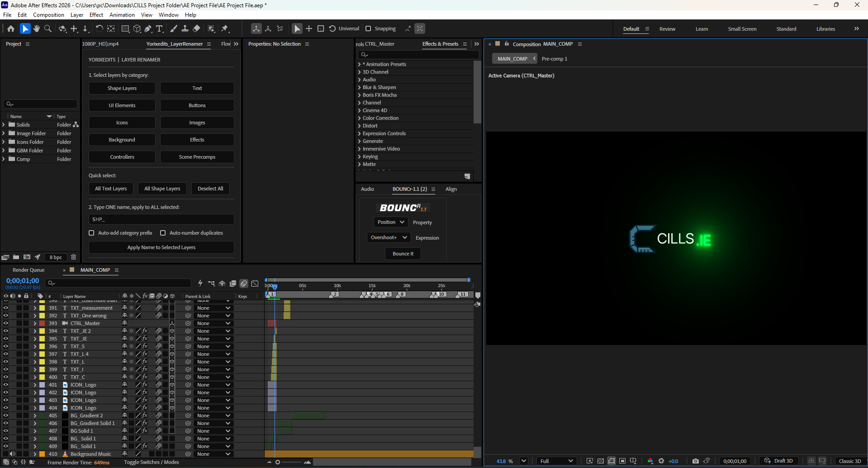Select the Clone Stamp tool

[x=185, y=28]
